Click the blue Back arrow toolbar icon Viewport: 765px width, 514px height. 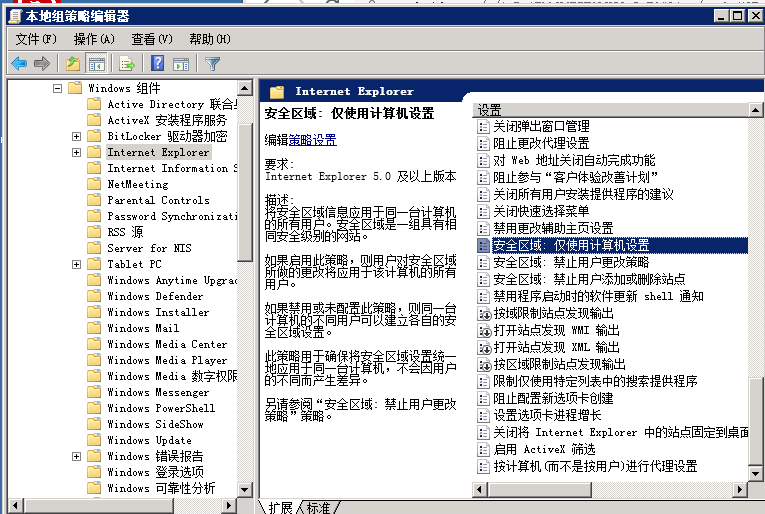(19, 63)
